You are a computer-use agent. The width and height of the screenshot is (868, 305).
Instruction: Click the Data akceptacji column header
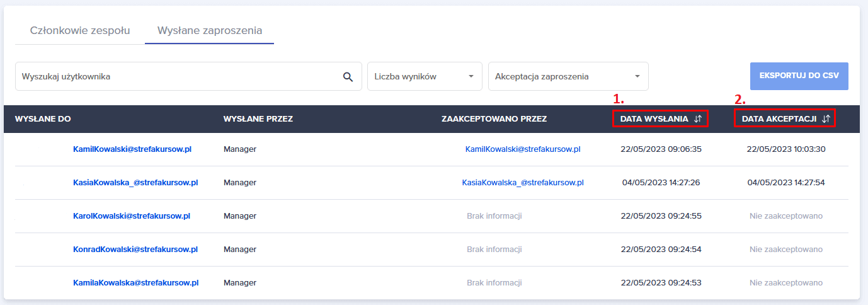click(779, 118)
